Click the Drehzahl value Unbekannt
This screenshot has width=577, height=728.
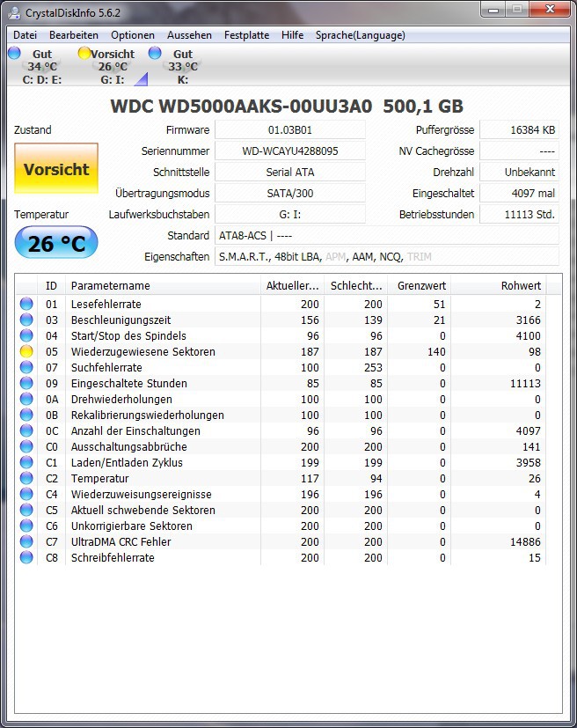click(519, 173)
